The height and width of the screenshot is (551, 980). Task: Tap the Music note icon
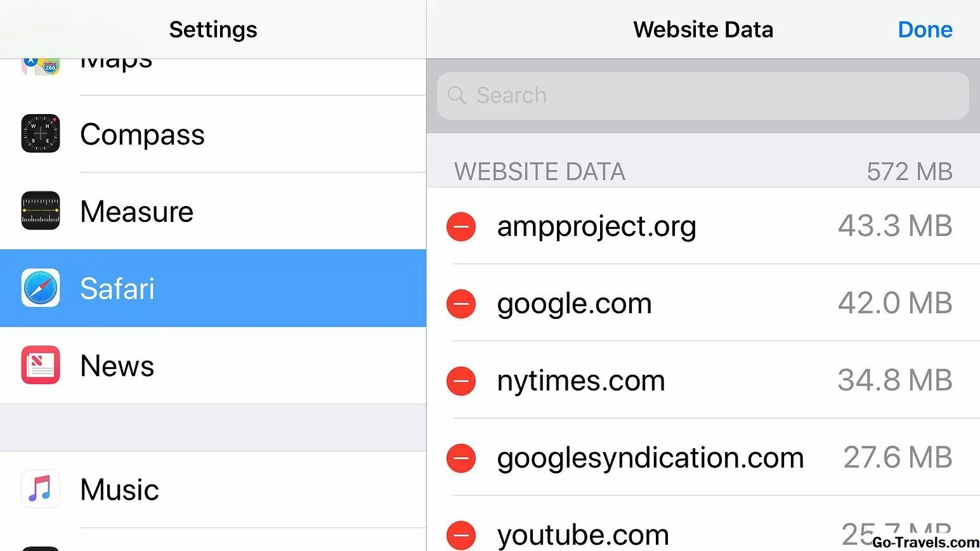[41, 489]
